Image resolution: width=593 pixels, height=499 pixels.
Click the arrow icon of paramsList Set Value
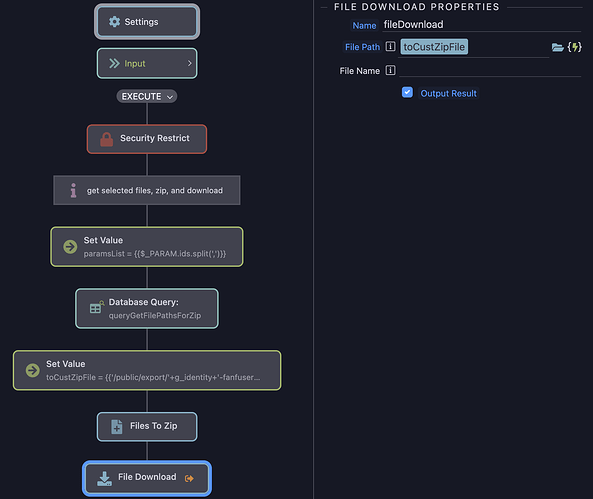click(x=70, y=247)
